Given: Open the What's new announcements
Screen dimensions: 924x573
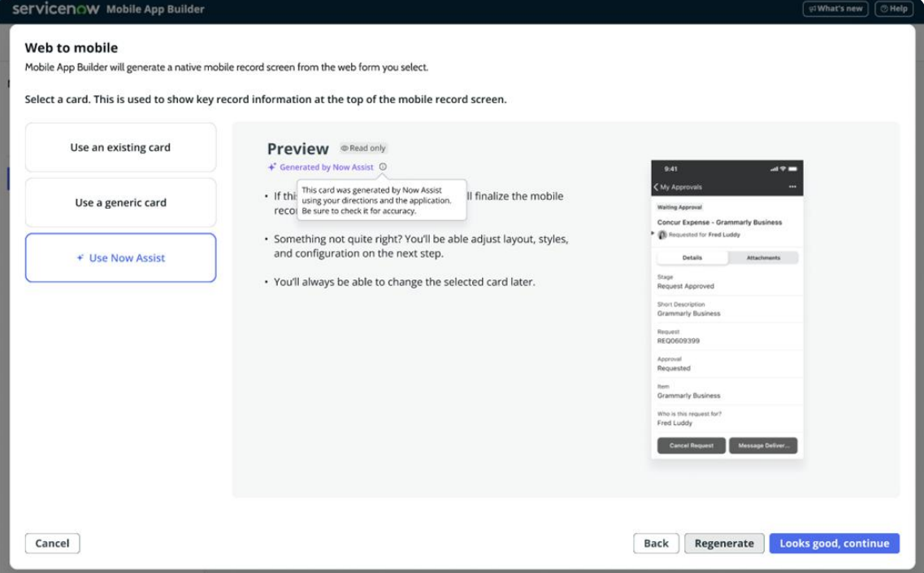Looking at the screenshot, I should pos(835,9).
